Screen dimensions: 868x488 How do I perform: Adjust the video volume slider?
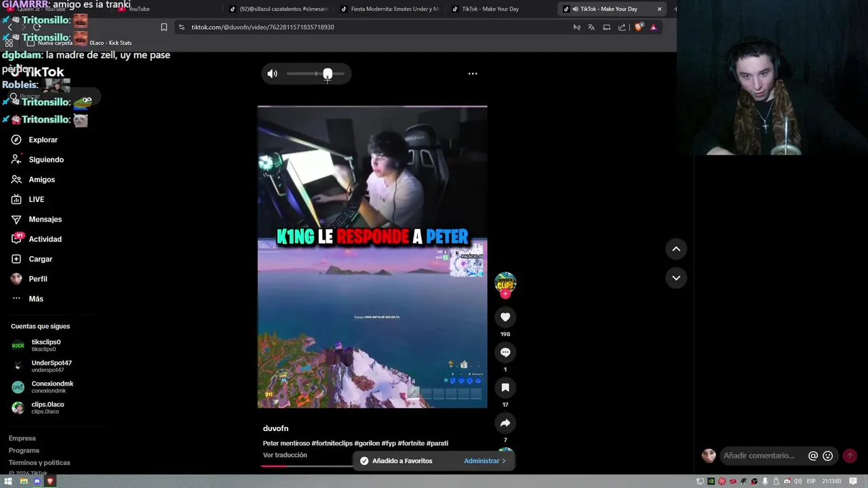coord(315,74)
